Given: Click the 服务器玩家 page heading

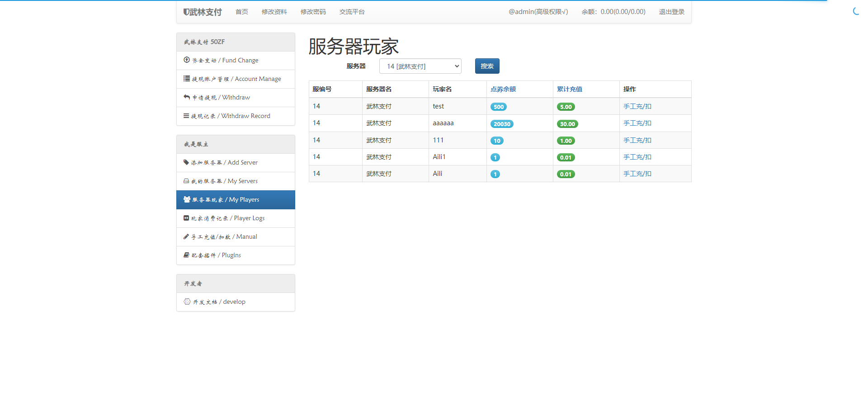Looking at the screenshot, I should coord(354,46).
